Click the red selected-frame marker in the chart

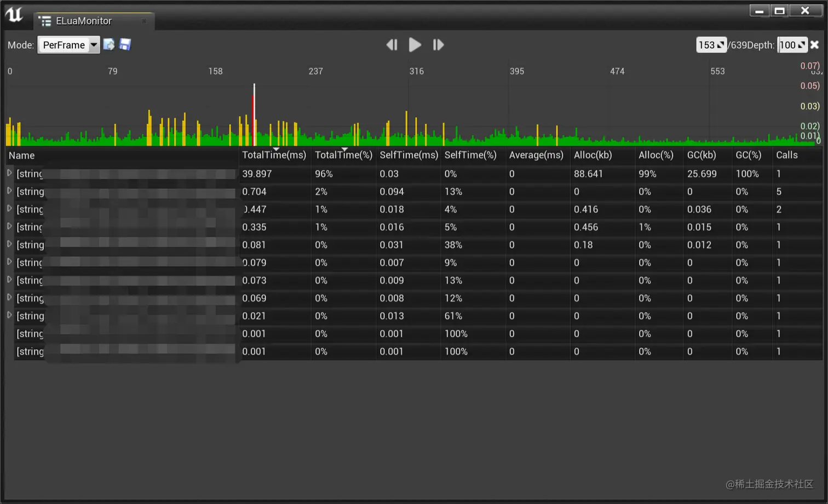click(253, 120)
